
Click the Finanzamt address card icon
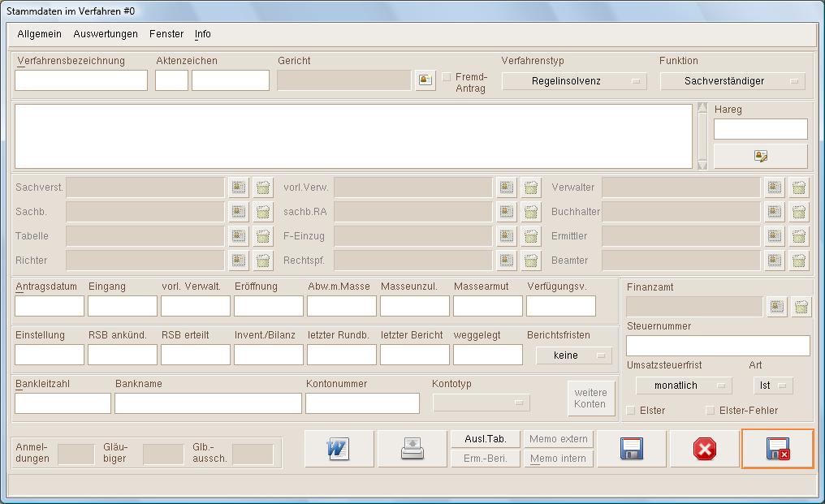click(x=777, y=307)
